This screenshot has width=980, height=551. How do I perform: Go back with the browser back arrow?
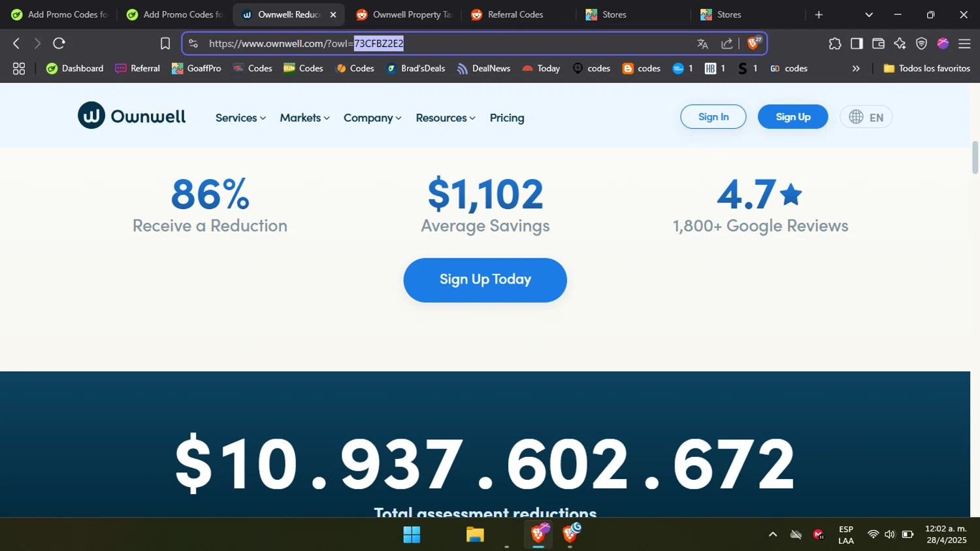point(16,43)
